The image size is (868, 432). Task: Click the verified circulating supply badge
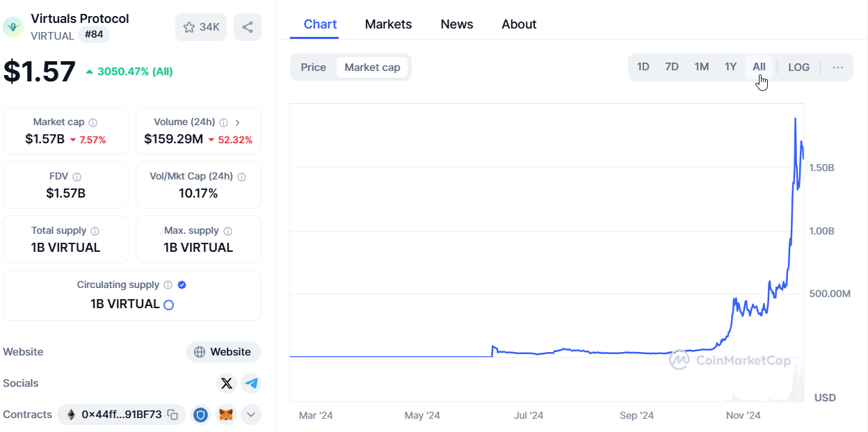point(182,285)
